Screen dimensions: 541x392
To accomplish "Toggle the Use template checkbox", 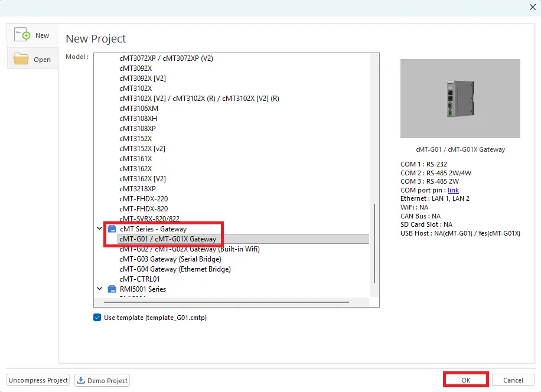I will click(97, 318).
